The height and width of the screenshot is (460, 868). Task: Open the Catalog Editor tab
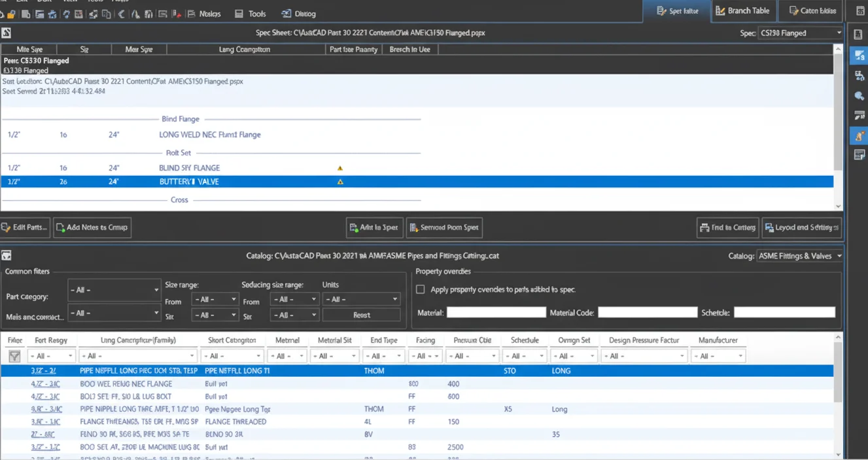point(812,11)
